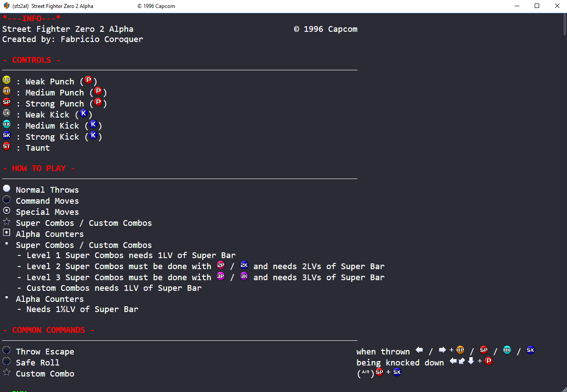The width and height of the screenshot is (567, 392).
Task: Click the filled circle bullet beside Normal Throws
Action: 7,189
